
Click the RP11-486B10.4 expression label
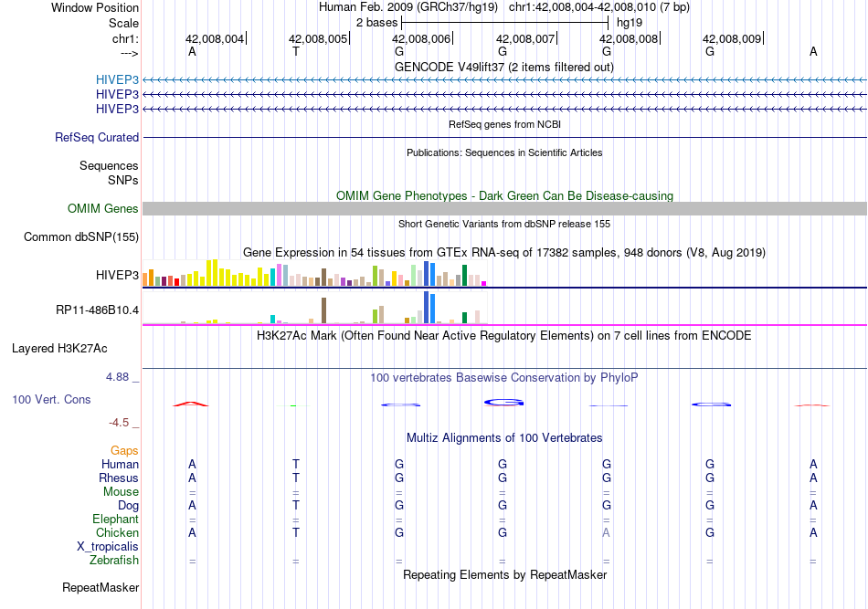pyautogui.click(x=97, y=310)
